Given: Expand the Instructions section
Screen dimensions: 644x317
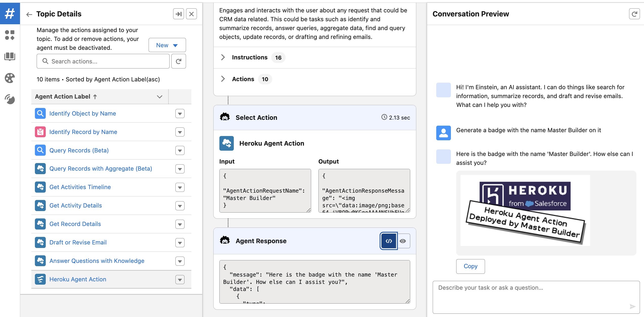Looking at the screenshot, I should pyautogui.click(x=223, y=57).
